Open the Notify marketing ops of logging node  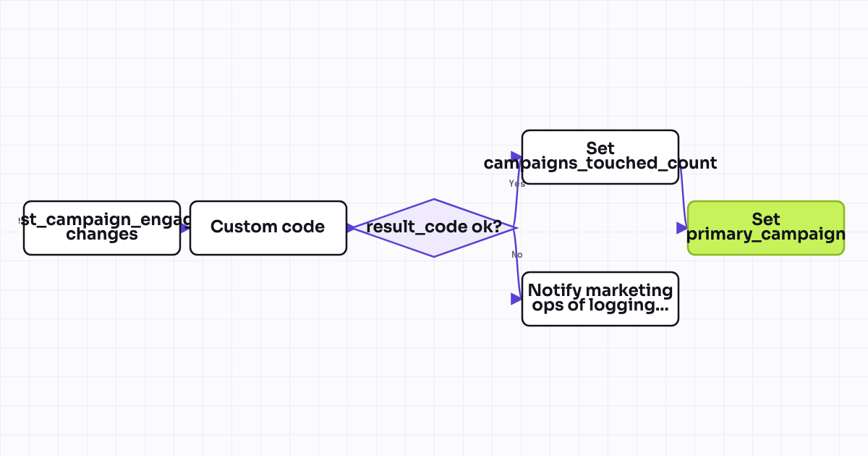click(x=600, y=299)
